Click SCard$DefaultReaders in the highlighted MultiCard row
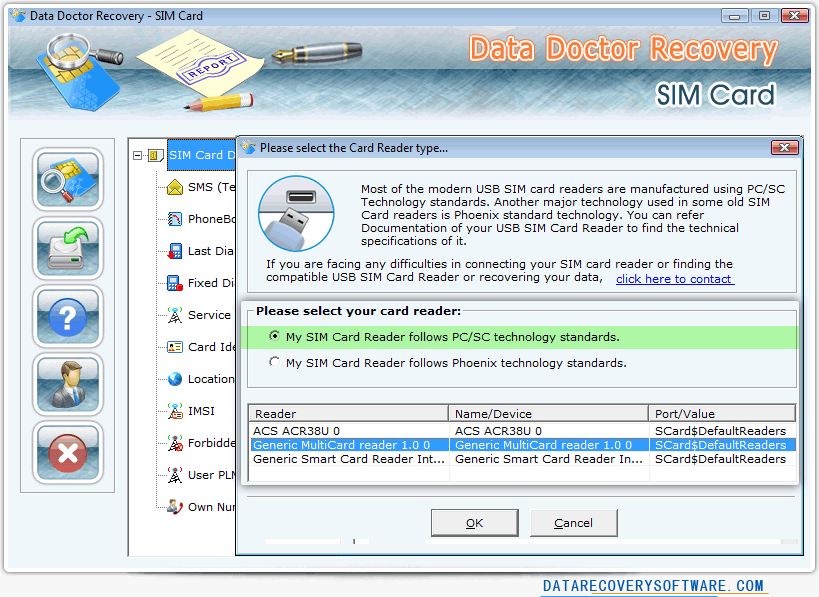The image size is (819, 597). (x=723, y=445)
